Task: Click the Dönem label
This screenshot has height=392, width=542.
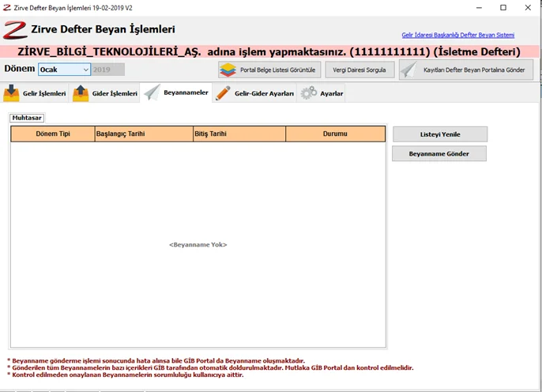Action: tap(20, 69)
